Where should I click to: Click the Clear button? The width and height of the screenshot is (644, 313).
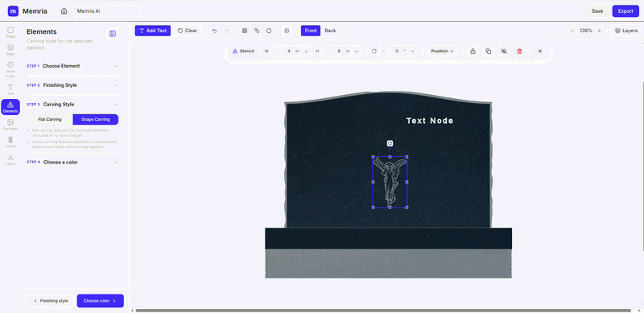(188, 31)
